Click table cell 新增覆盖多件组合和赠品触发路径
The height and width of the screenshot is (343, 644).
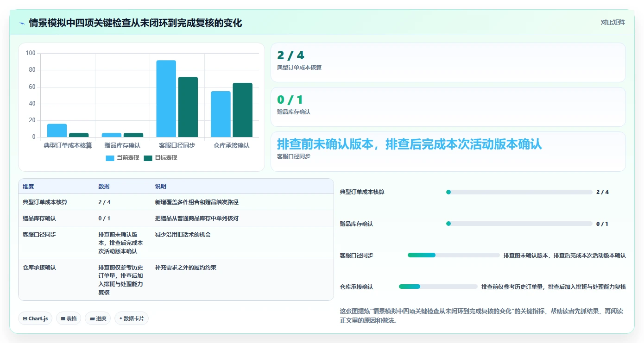(197, 202)
